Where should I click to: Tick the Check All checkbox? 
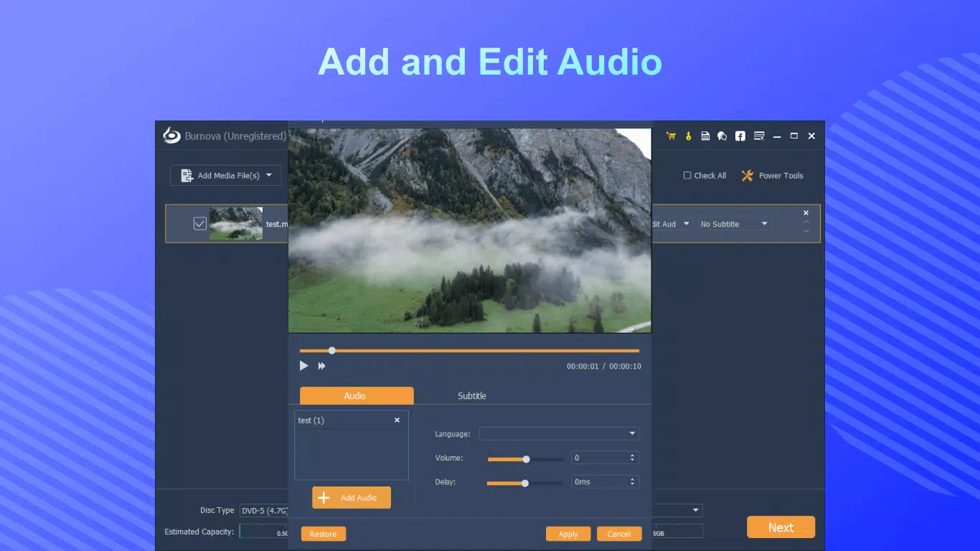click(x=687, y=176)
